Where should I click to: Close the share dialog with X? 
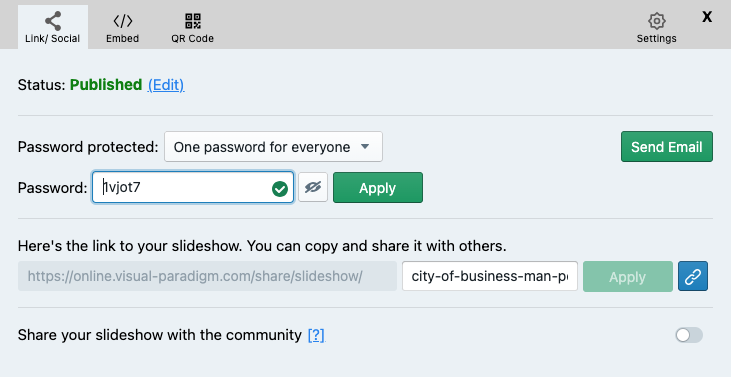coord(707,17)
